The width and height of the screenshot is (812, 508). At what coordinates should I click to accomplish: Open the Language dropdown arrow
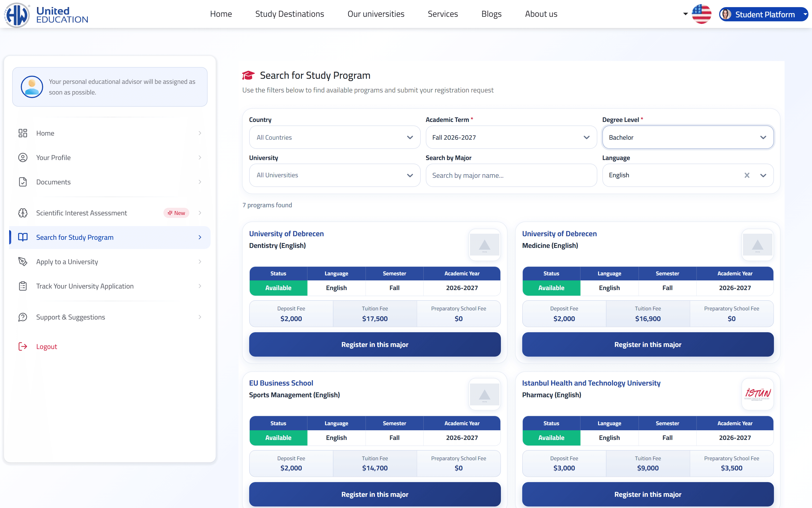pos(763,175)
